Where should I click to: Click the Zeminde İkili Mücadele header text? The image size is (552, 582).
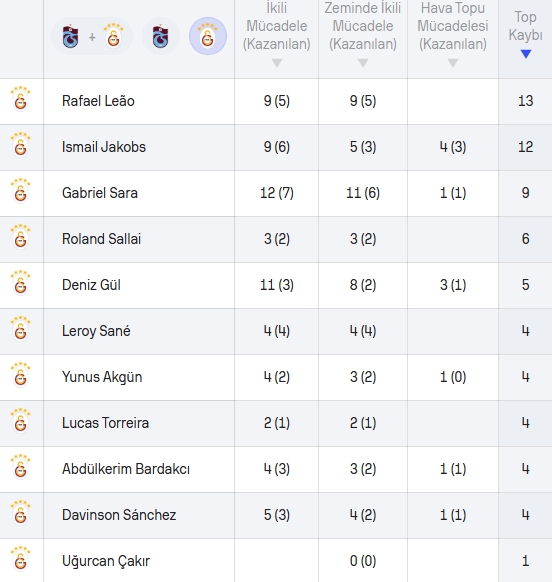pos(363,26)
